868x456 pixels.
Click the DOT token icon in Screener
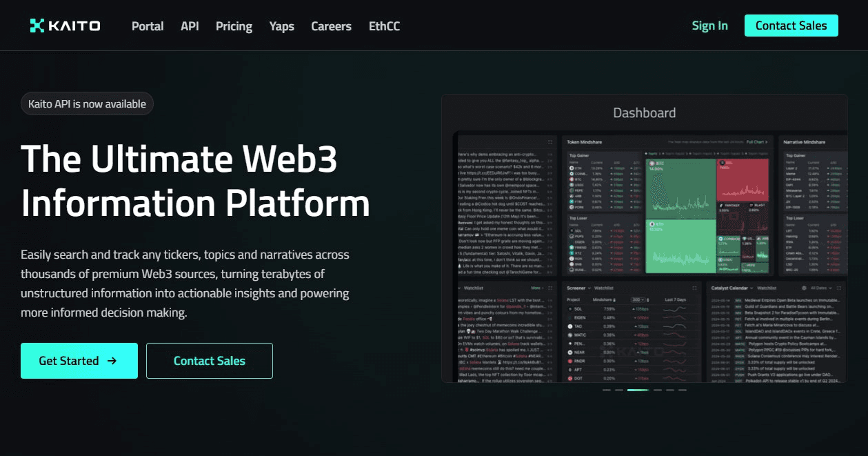coord(570,378)
